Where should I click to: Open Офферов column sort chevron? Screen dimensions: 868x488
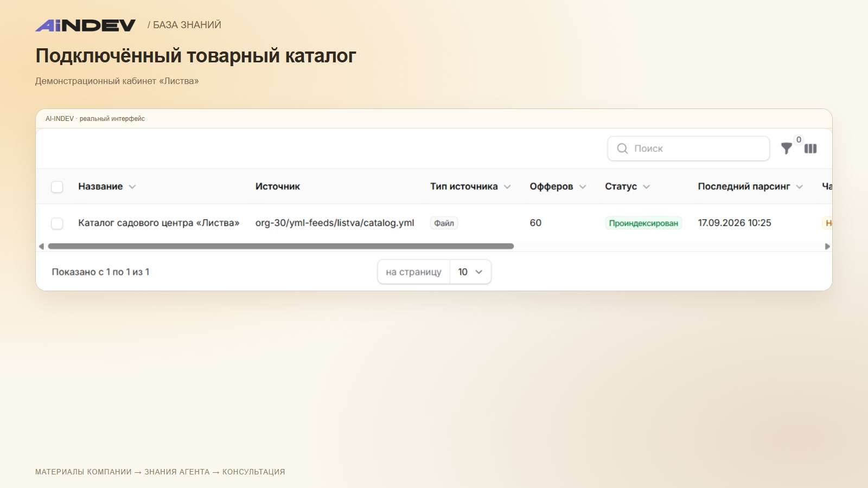583,187
